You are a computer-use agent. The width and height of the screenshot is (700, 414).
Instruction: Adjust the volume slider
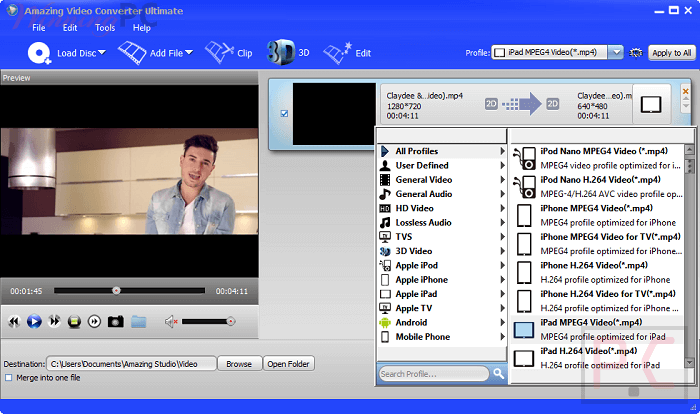(208, 322)
